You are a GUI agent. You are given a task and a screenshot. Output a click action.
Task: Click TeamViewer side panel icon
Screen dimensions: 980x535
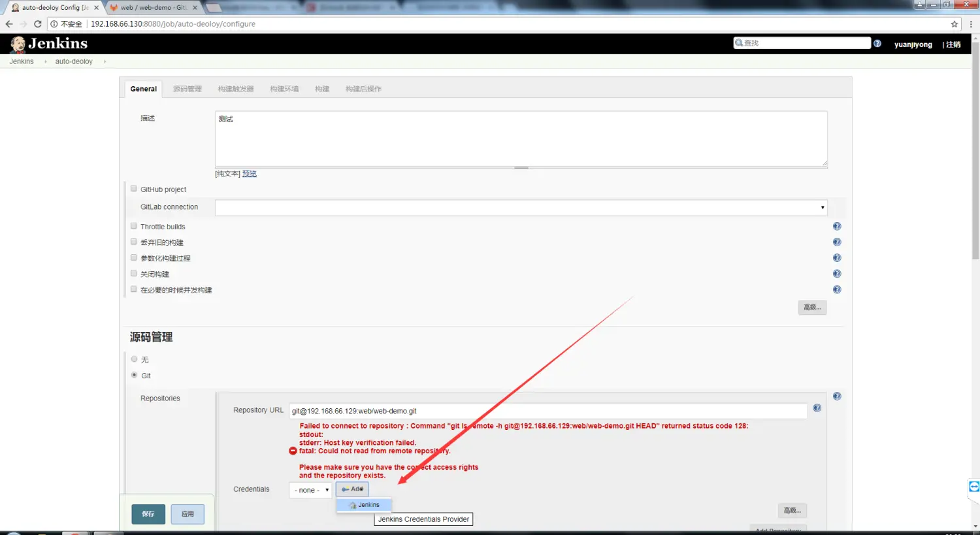(x=974, y=487)
